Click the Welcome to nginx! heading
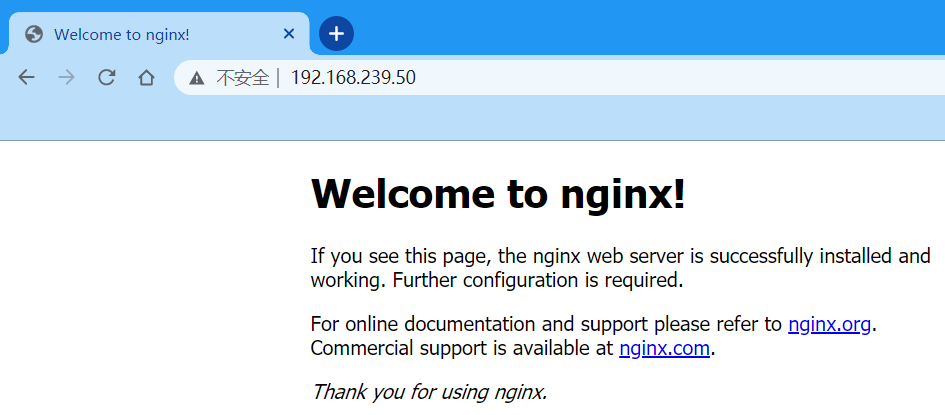 tap(498, 193)
